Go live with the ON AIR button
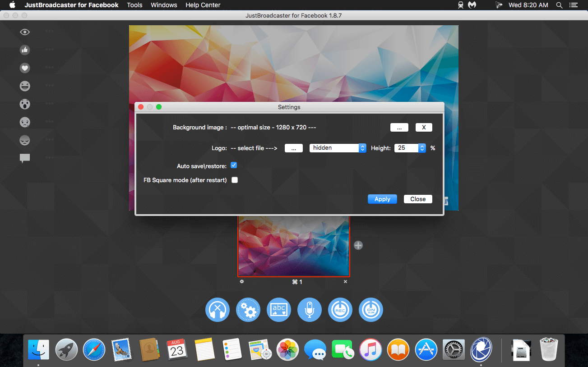This screenshot has height=367, width=588. (x=371, y=310)
